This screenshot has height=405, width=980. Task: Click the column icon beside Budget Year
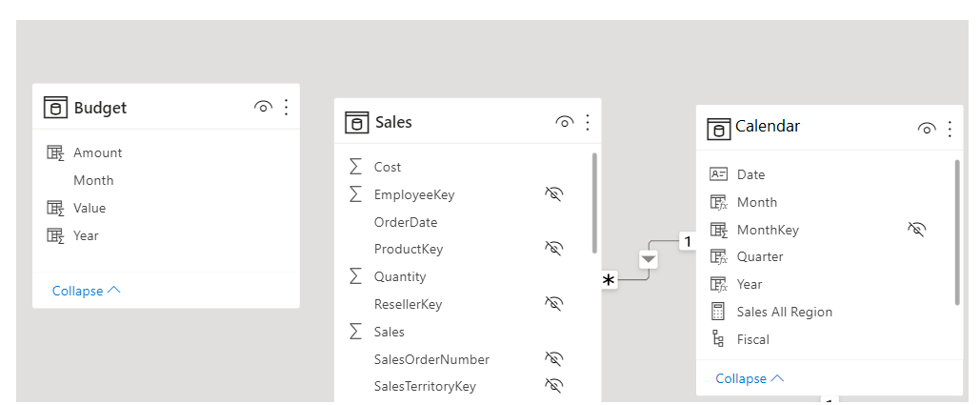pyautogui.click(x=55, y=235)
